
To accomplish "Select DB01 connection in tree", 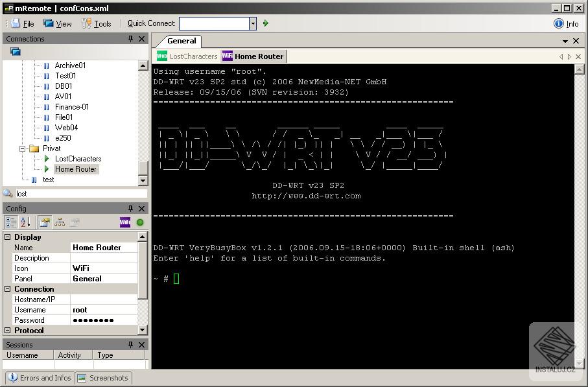I will click(64, 86).
